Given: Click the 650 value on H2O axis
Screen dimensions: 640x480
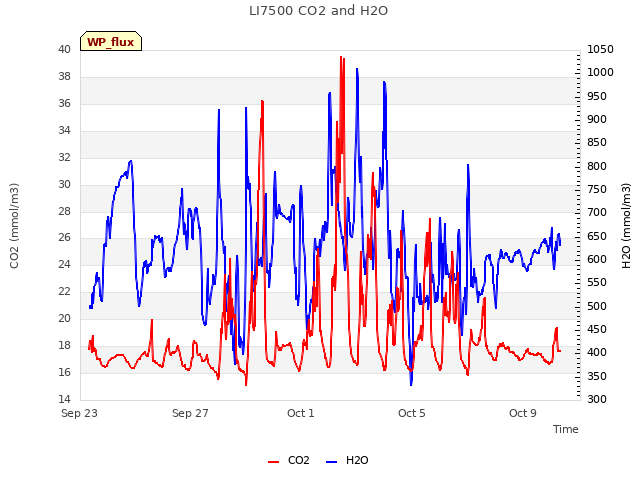Looking at the screenshot, I should coord(597,236).
